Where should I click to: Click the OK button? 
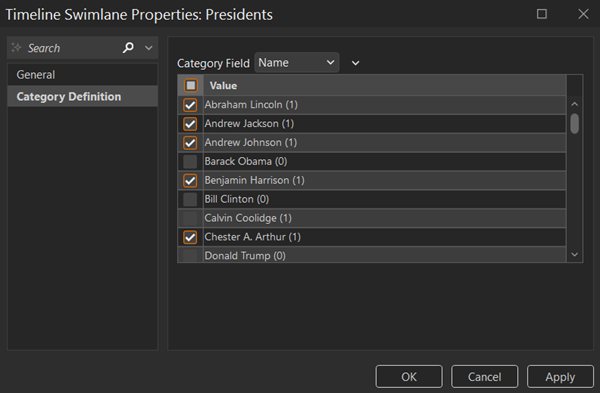pyautogui.click(x=409, y=377)
